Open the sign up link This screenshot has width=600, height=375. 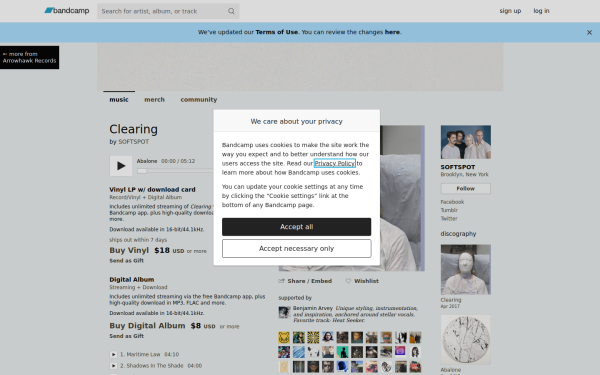510,11
